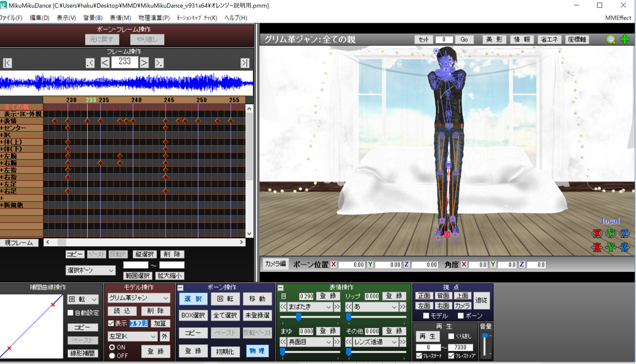This screenshot has height=364, width=636.
Task: Open レンズ透過 other morph dropdown
Action: 376,342
